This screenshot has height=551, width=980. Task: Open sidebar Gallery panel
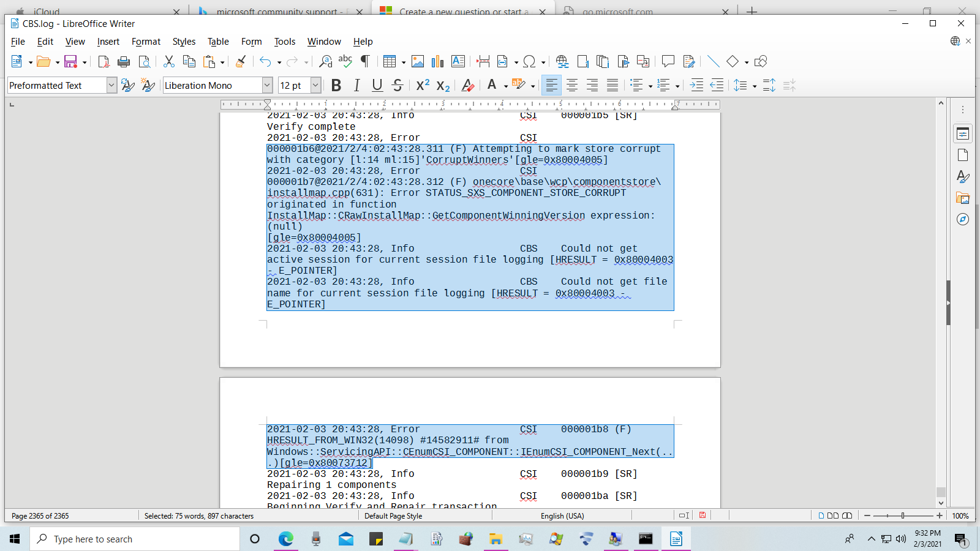point(963,198)
